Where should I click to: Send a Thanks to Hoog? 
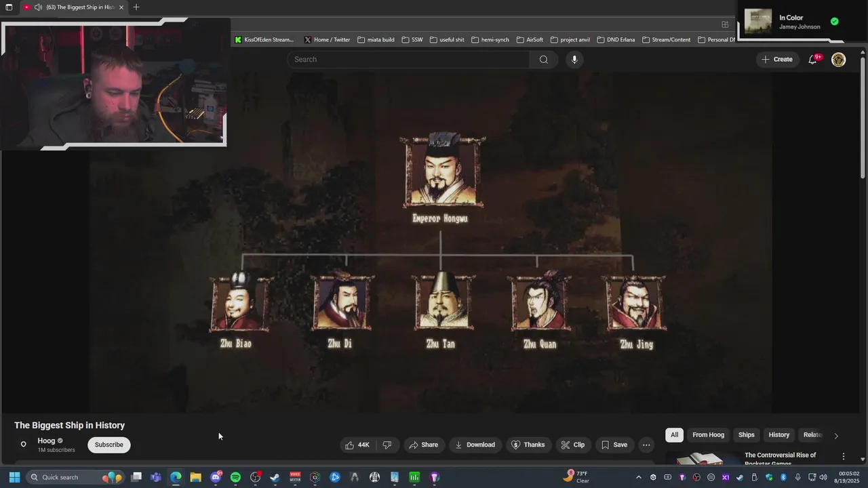pos(528,445)
